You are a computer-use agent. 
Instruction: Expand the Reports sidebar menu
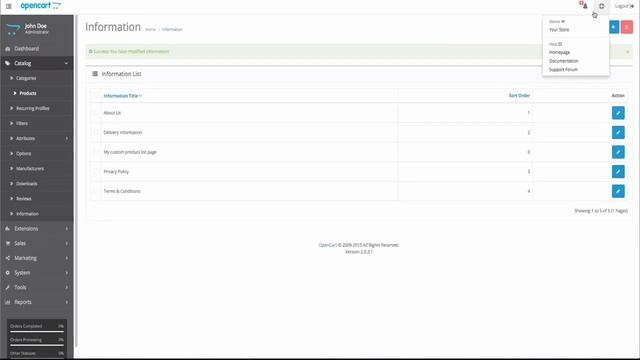[x=37, y=302]
